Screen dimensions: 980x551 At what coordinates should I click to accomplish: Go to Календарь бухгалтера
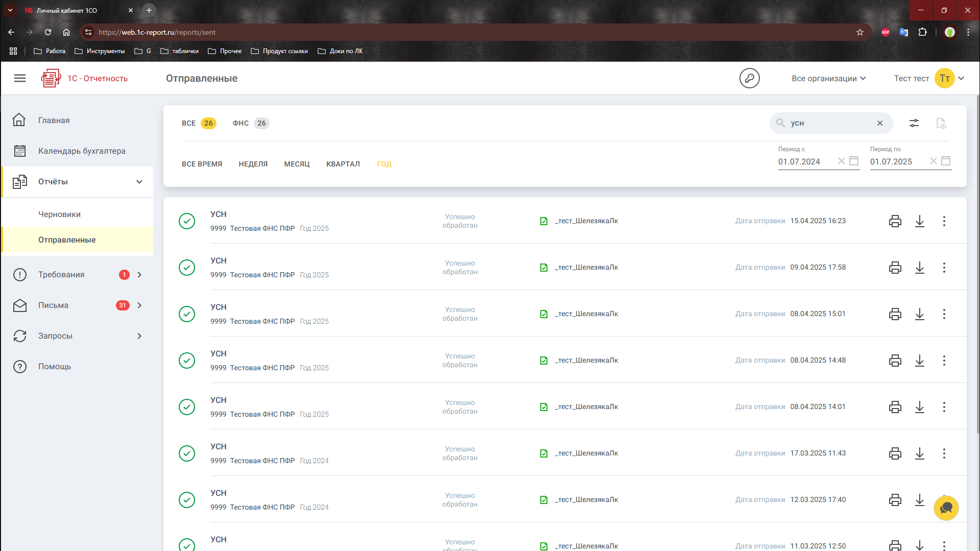82,151
